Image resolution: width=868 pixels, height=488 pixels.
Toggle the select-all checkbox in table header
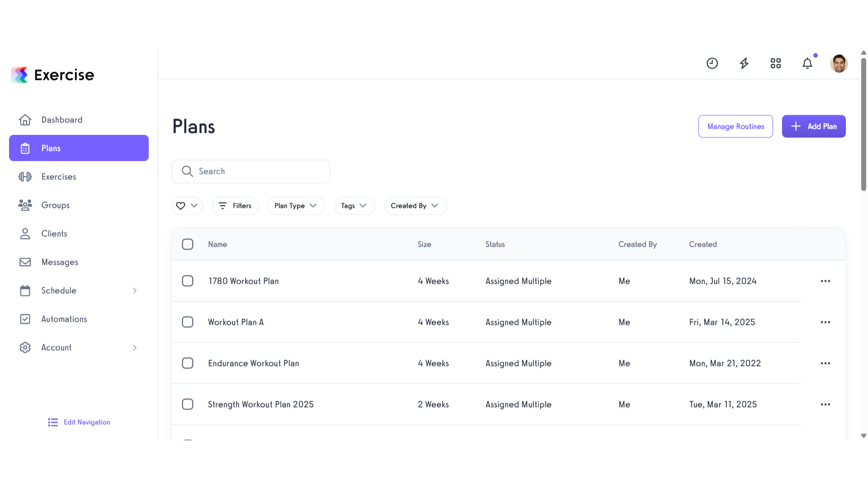pyautogui.click(x=188, y=244)
